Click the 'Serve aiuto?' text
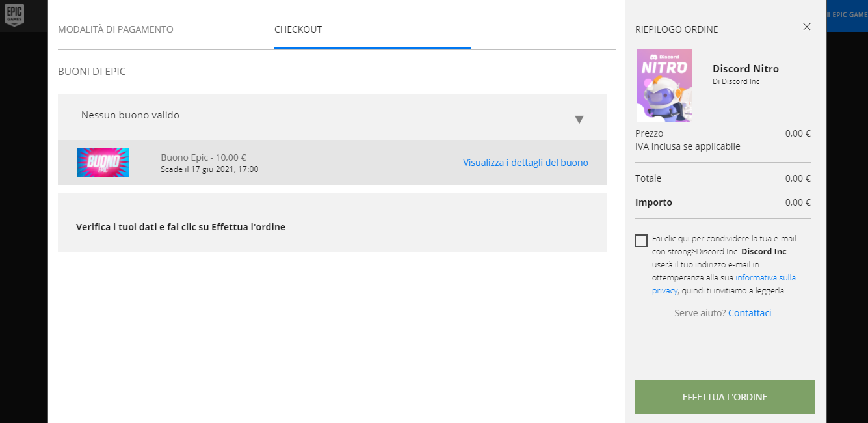 coord(700,313)
